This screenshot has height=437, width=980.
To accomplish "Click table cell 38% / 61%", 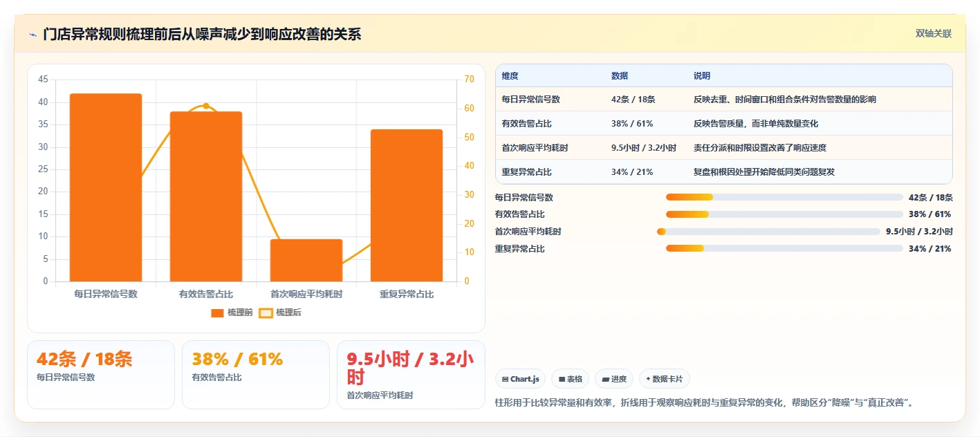I will click(632, 124).
